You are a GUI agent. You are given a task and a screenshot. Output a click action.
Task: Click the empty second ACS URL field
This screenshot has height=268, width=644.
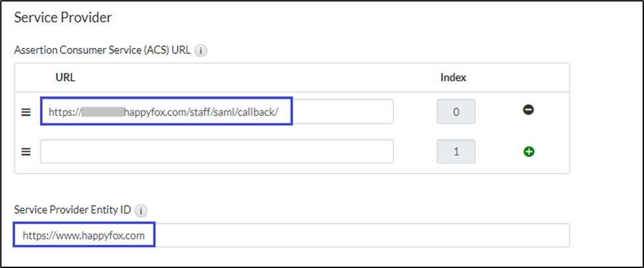click(216, 152)
